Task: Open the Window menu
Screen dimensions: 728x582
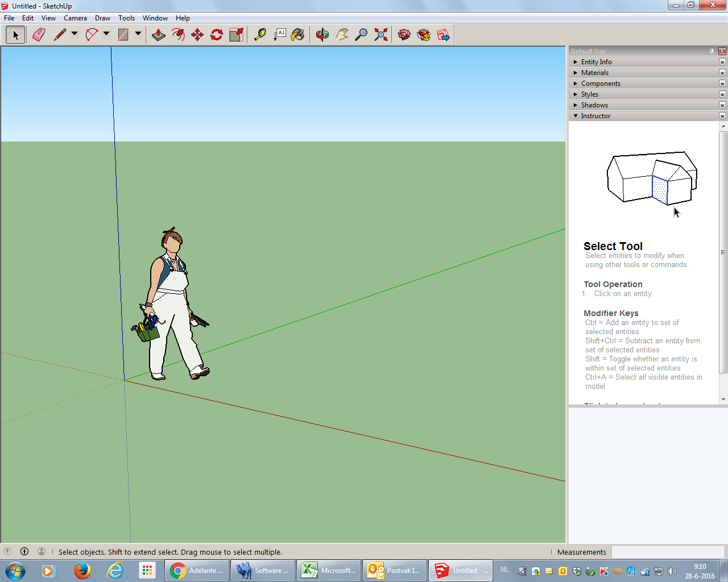Action: point(155,18)
